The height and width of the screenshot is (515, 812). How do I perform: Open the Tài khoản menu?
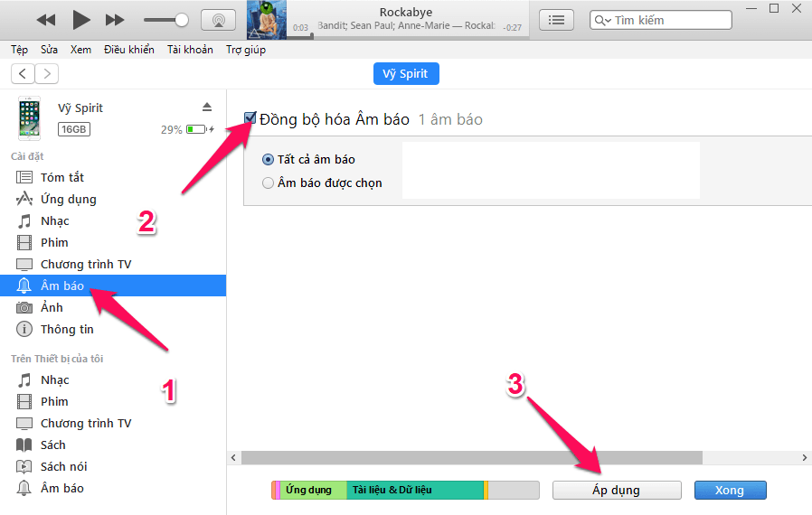(190, 50)
